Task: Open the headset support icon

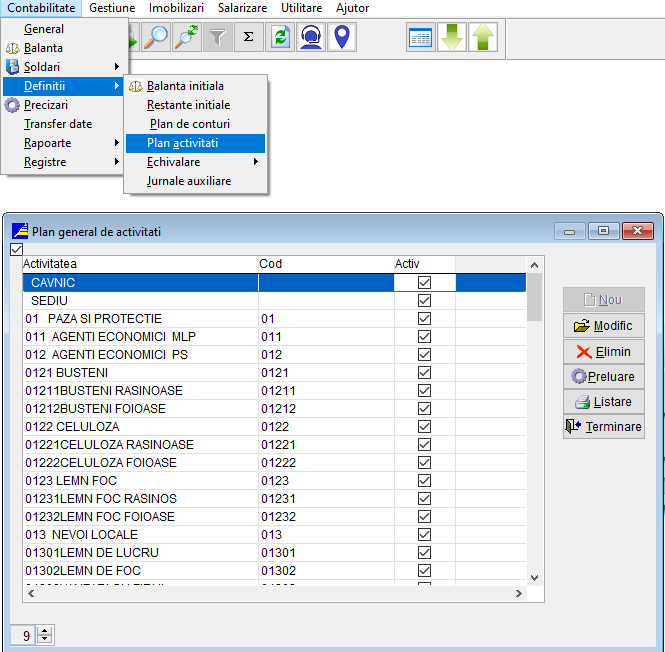Action: 312,38
